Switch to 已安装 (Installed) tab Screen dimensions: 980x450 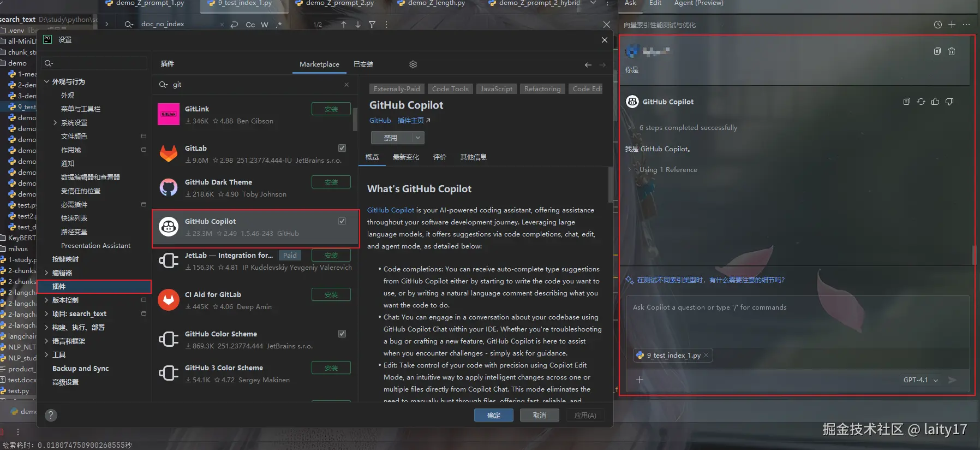(363, 64)
